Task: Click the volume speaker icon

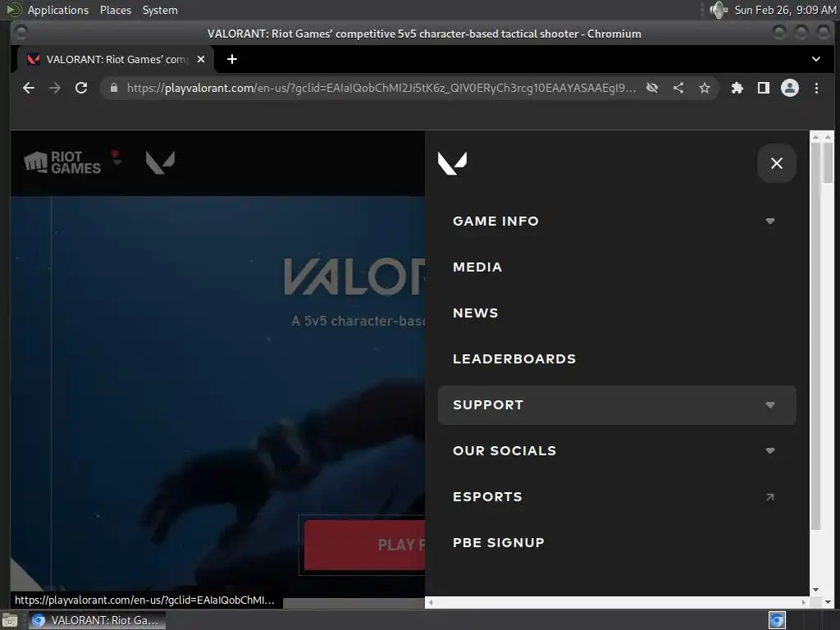Action: coord(718,10)
